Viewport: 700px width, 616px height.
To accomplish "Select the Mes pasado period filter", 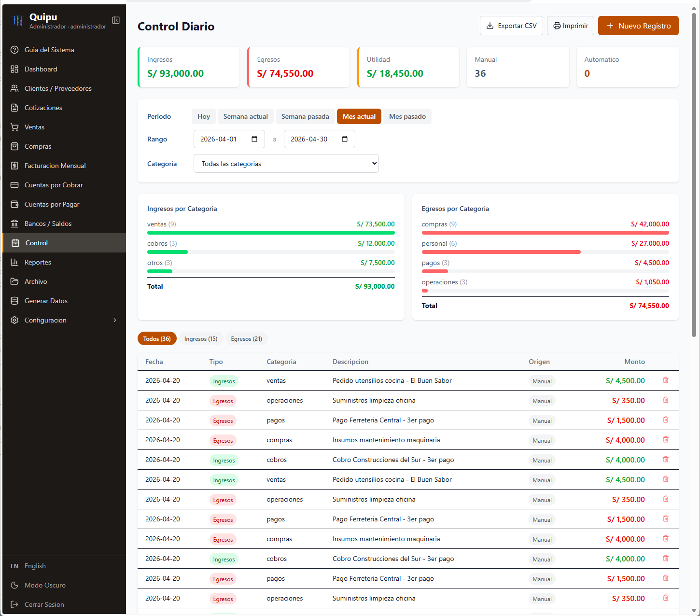I will coord(407,116).
